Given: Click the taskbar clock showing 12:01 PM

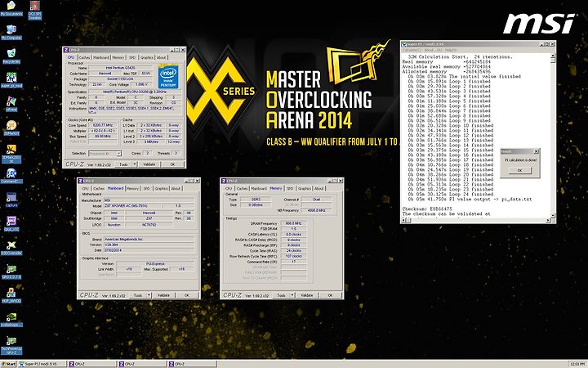Looking at the screenshot, I should (577, 364).
